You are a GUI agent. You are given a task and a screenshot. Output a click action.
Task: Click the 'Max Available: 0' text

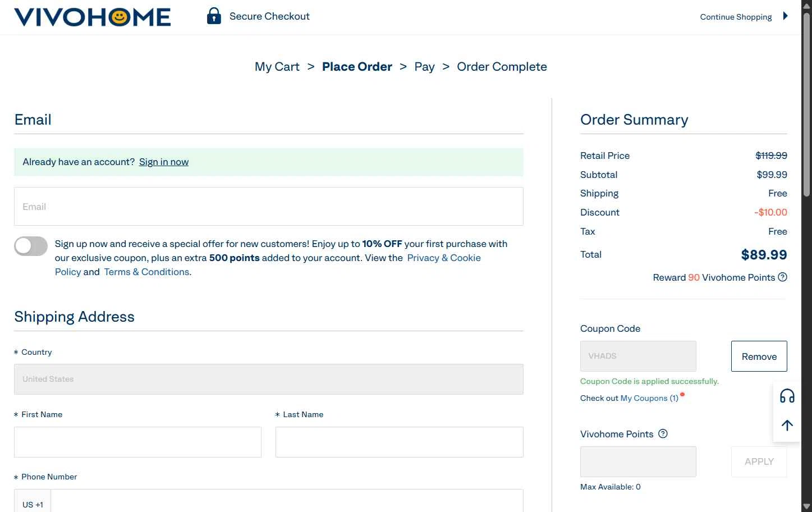(610, 487)
